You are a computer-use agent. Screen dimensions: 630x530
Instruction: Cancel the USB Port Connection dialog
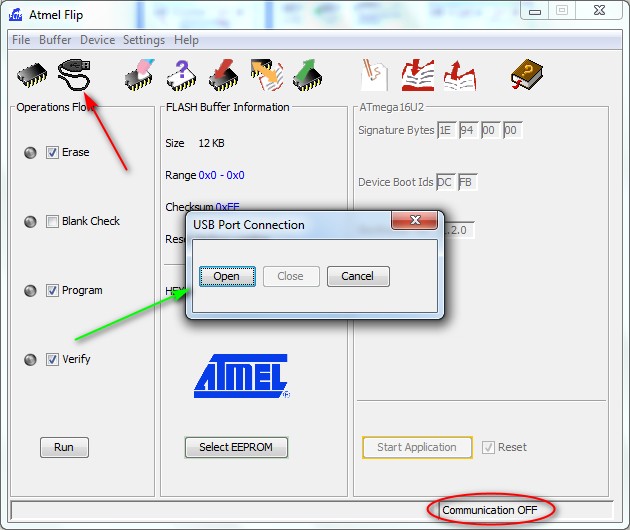click(x=358, y=276)
